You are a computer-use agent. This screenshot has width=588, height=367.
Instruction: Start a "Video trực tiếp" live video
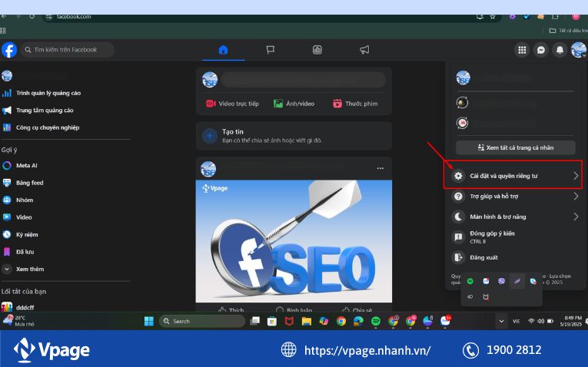pos(232,104)
